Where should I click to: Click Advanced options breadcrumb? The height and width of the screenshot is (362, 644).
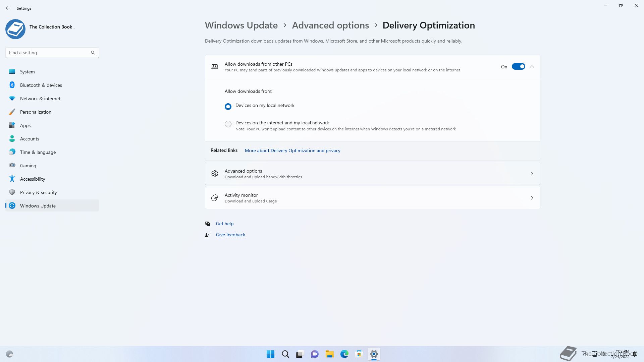(330, 25)
